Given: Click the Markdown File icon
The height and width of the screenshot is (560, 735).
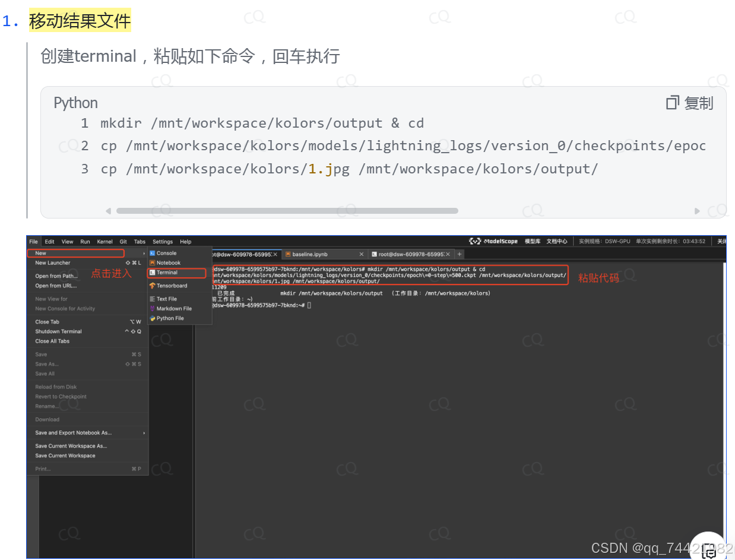Looking at the screenshot, I should (x=153, y=309).
